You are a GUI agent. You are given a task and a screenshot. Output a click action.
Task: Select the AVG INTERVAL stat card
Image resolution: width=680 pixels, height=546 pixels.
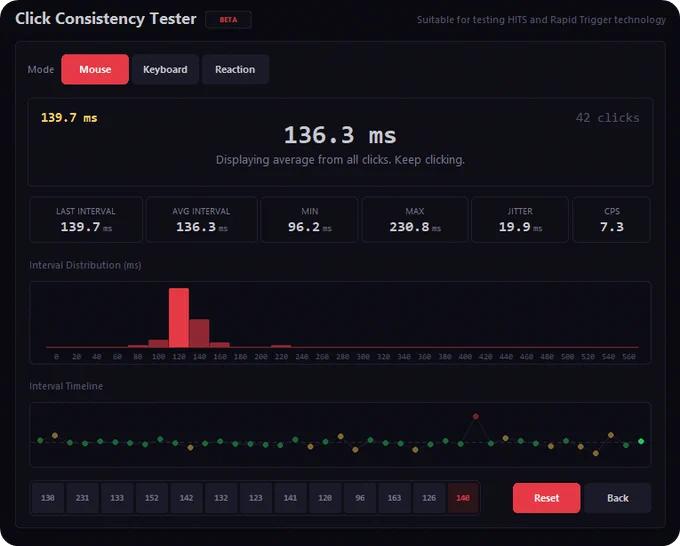click(202, 219)
